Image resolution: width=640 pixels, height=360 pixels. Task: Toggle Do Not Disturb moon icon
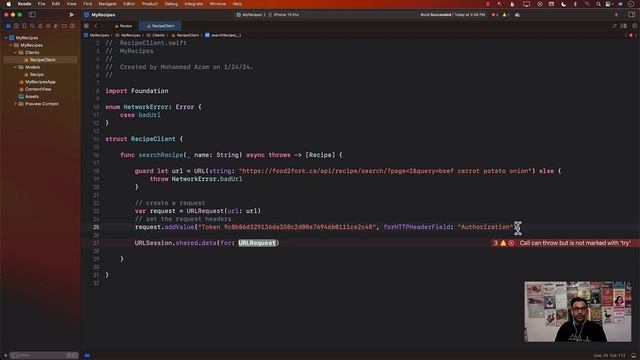click(x=564, y=4)
